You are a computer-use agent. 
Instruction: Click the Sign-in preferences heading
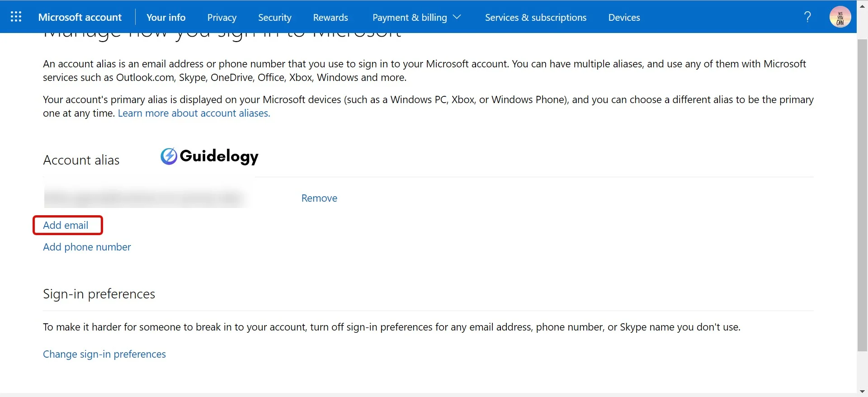tap(99, 294)
